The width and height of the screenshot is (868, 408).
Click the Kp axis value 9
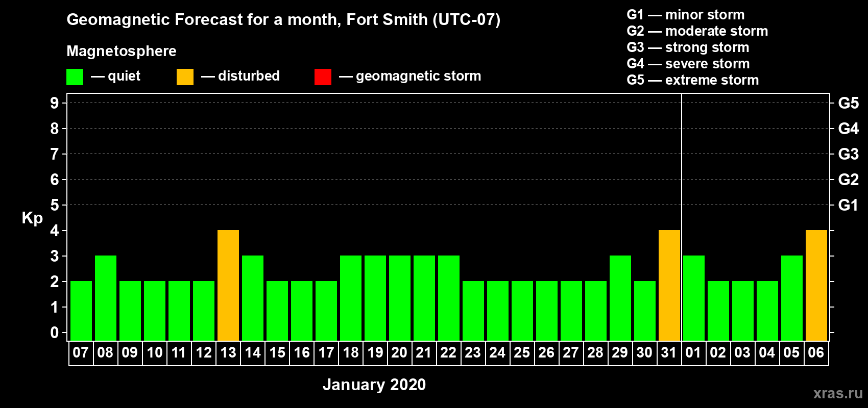pyautogui.click(x=55, y=103)
